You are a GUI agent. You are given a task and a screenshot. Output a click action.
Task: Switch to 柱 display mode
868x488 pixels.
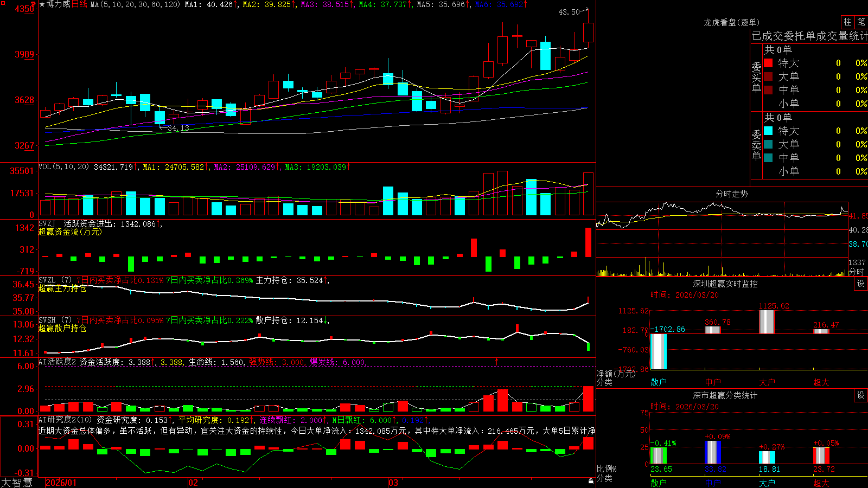point(847,22)
